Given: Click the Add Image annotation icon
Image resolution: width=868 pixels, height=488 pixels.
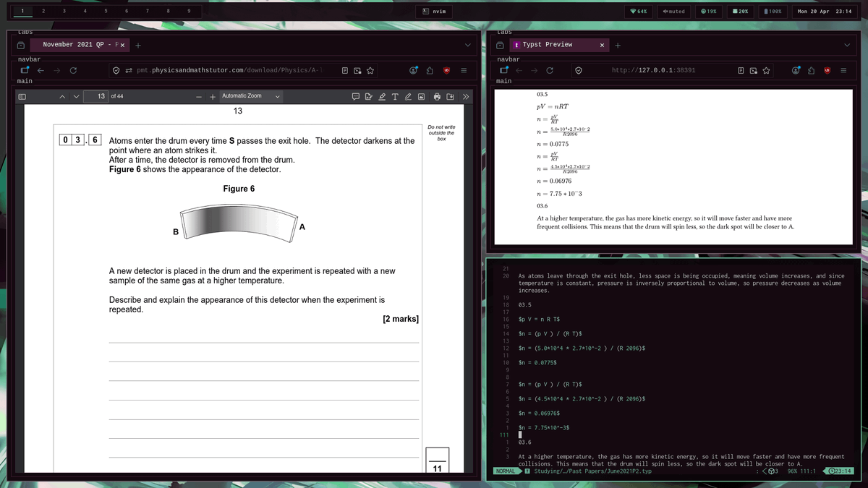Looking at the screenshot, I should click(x=422, y=96).
